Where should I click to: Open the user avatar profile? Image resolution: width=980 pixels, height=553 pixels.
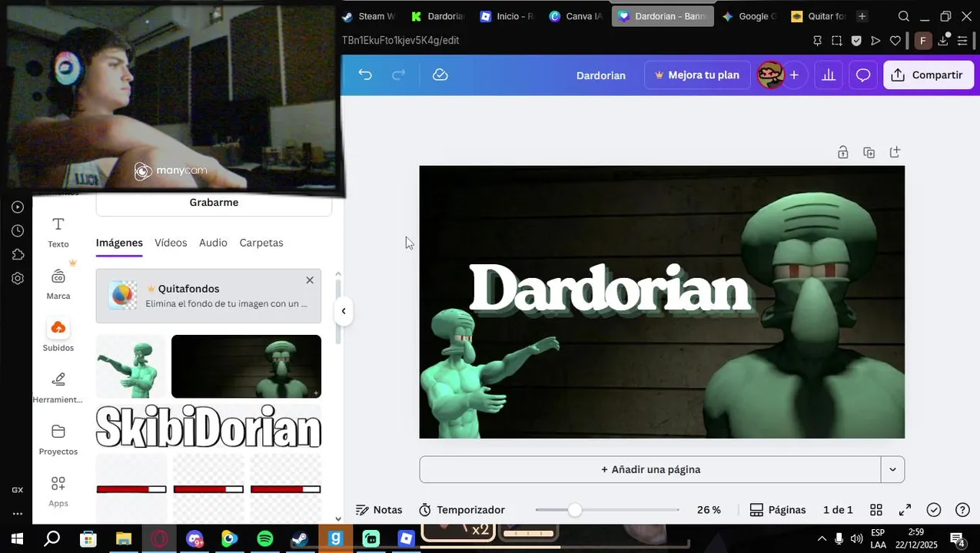point(771,75)
